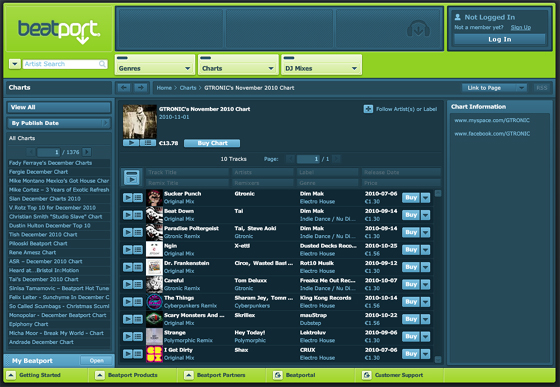This screenshot has height=387, width=560.
Task: Open the Sucker Punch cover art thumbnail
Action: [154, 197]
